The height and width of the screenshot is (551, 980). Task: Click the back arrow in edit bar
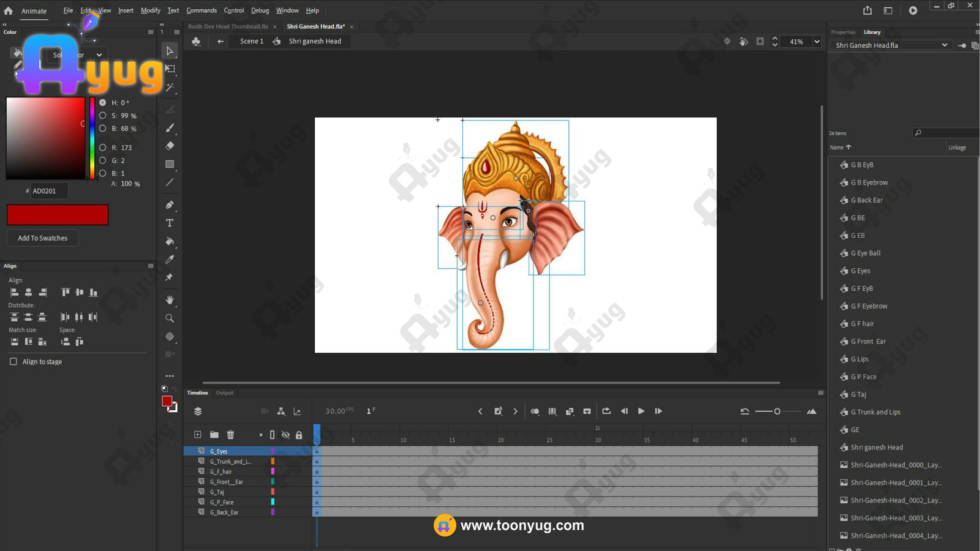pos(221,42)
